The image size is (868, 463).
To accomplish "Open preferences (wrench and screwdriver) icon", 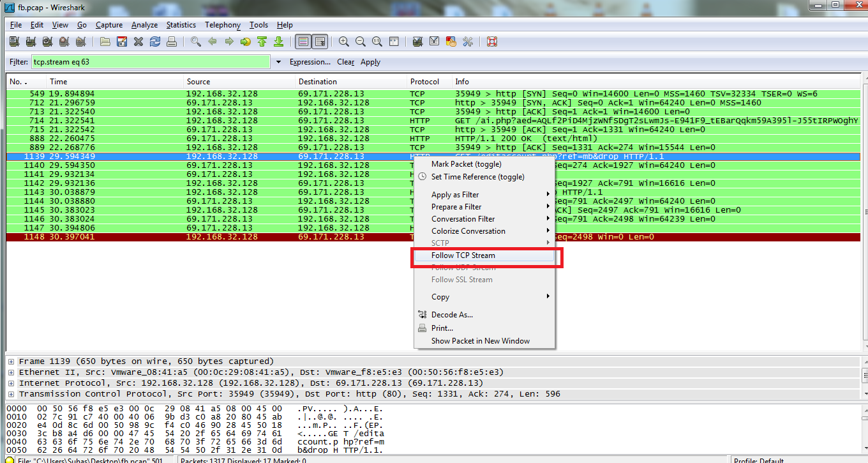I will pos(468,42).
